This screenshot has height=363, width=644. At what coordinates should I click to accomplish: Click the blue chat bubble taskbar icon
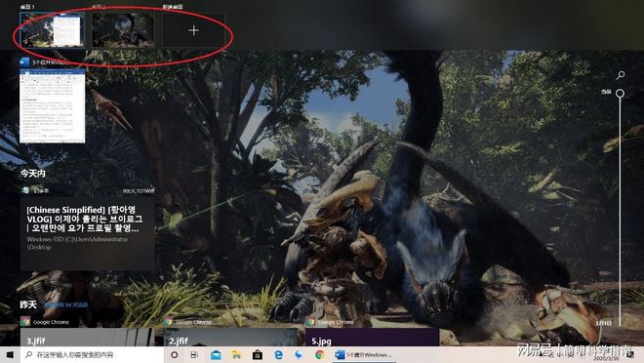click(x=299, y=355)
